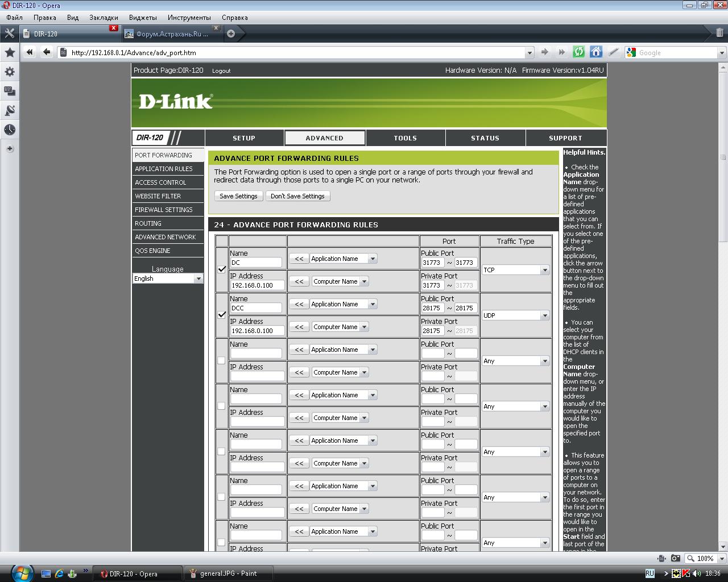Open the History clock panel
Screen dimensions: 728x582
click(10, 130)
